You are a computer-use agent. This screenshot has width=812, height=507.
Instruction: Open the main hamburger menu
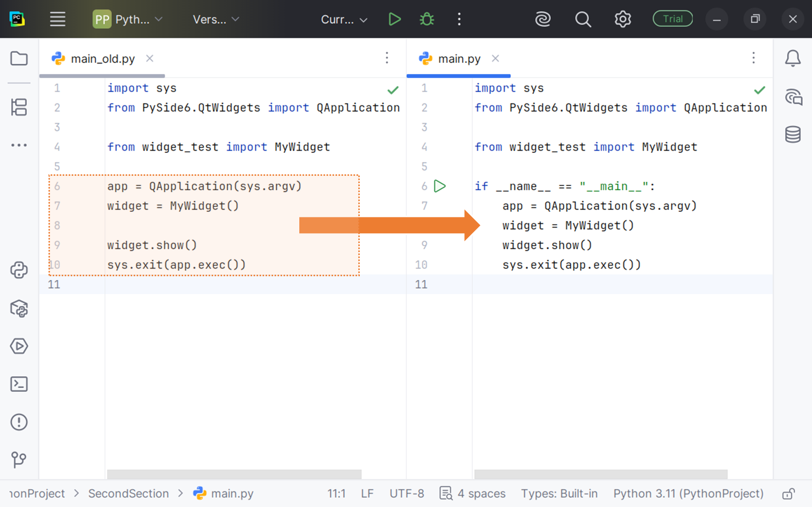point(57,19)
